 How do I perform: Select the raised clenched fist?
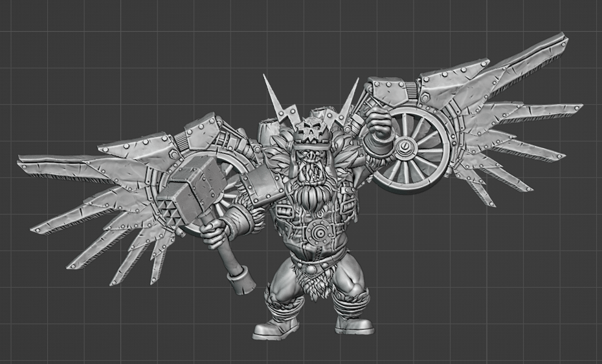[x=375, y=122]
